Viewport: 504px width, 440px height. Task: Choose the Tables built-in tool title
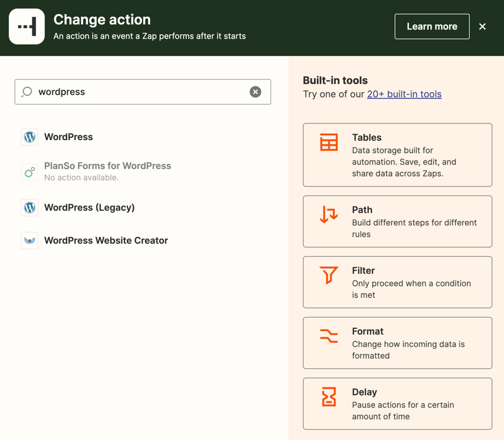(367, 137)
